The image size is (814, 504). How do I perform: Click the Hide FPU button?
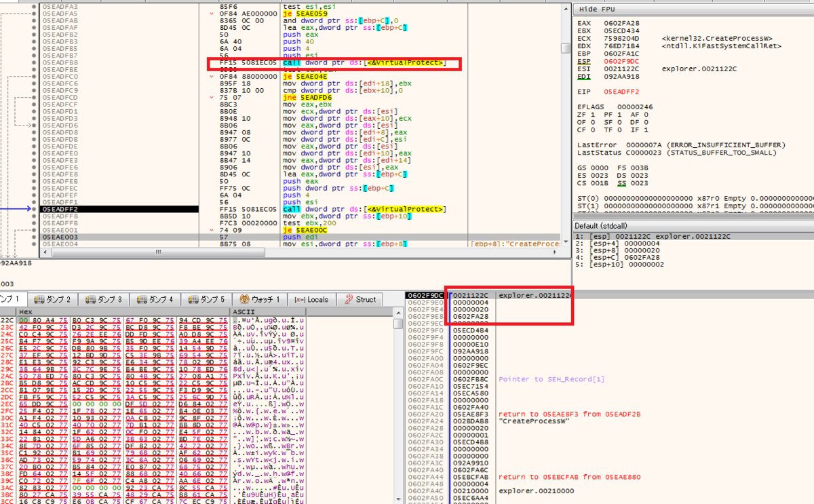click(x=693, y=9)
